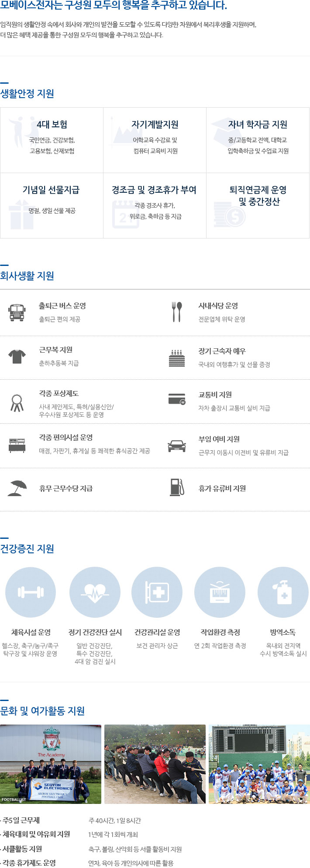Click the hand sanitizer disinfection icon

pos(283,592)
